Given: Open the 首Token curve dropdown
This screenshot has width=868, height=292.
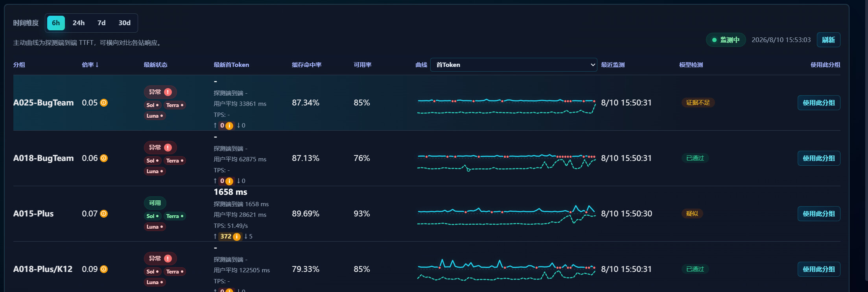Looking at the screenshot, I should [514, 65].
